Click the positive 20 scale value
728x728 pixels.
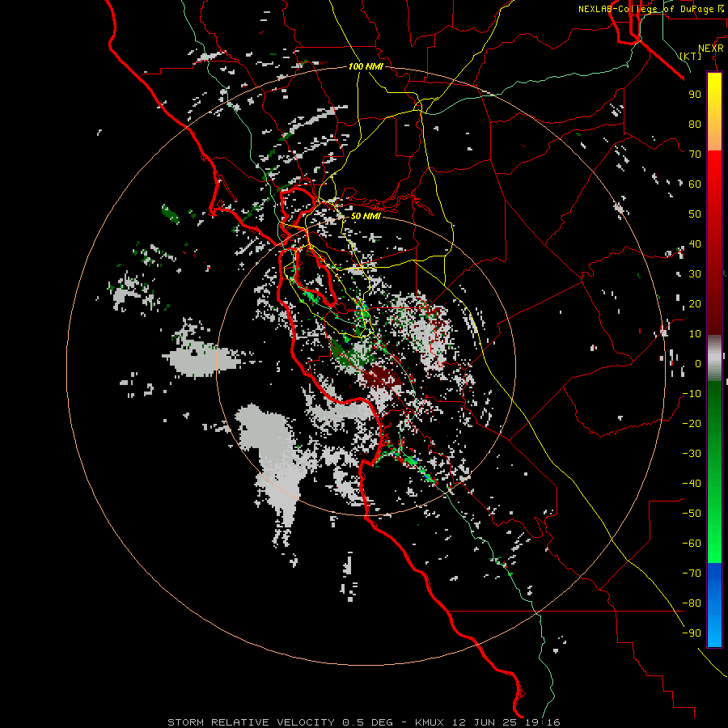(x=695, y=303)
